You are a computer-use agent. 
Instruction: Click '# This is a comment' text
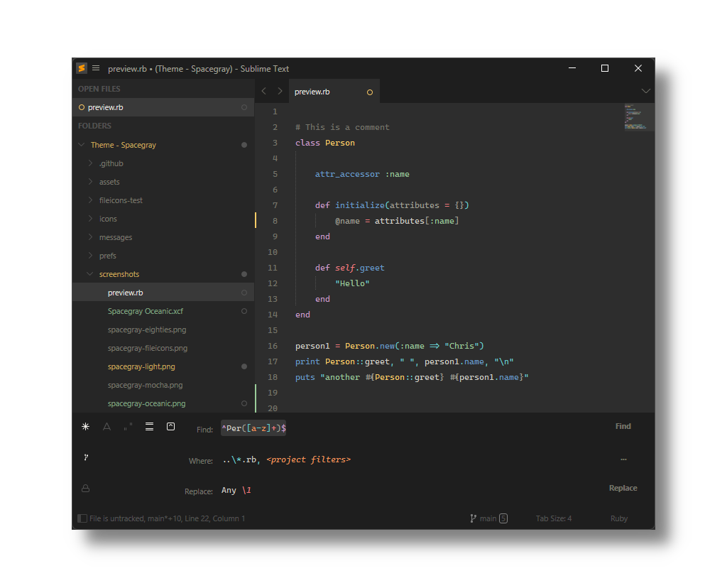pyautogui.click(x=342, y=127)
